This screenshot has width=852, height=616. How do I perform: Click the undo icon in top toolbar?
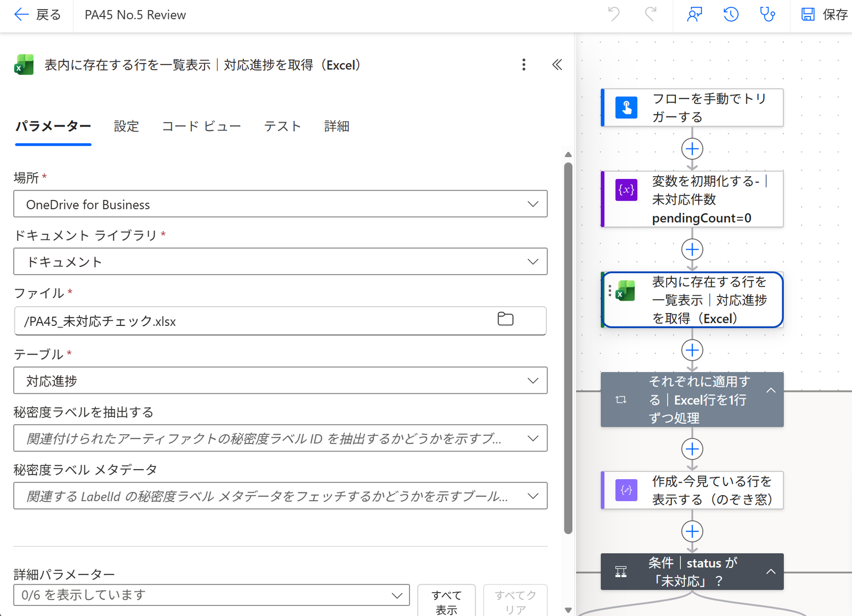pyautogui.click(x=614, y=14)
